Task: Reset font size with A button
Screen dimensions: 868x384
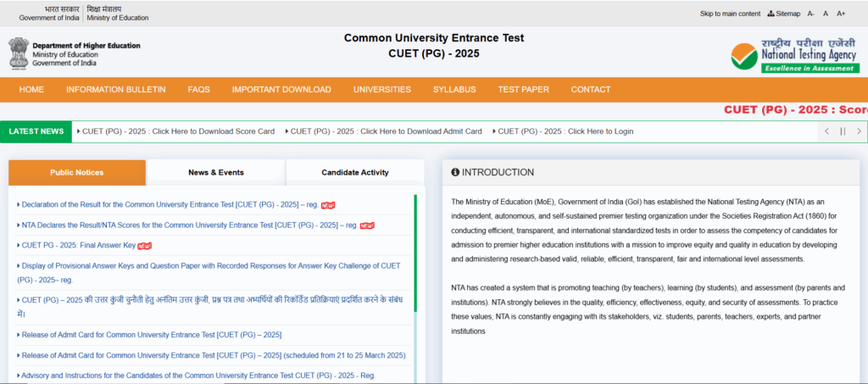Action: click(x=826, y=14)
